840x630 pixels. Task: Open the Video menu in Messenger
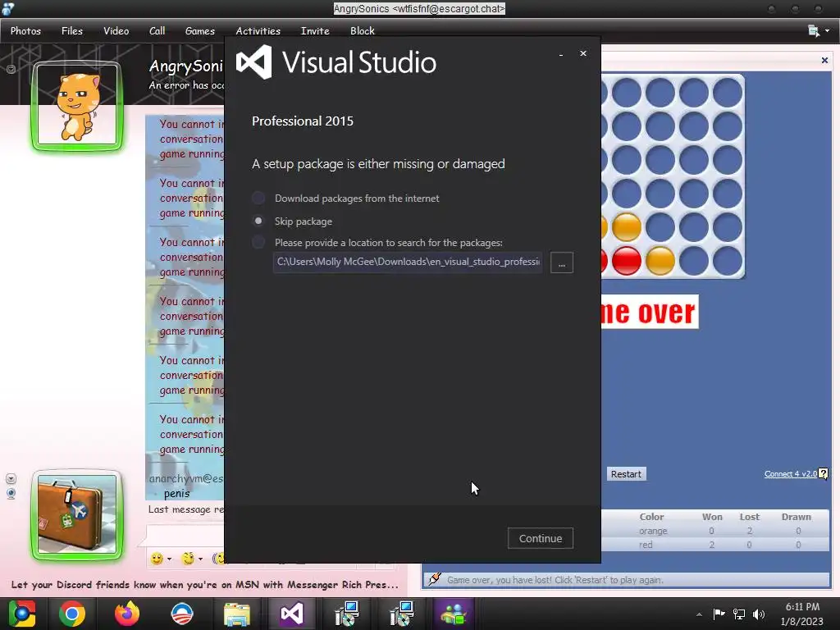(x=116, y=31)
